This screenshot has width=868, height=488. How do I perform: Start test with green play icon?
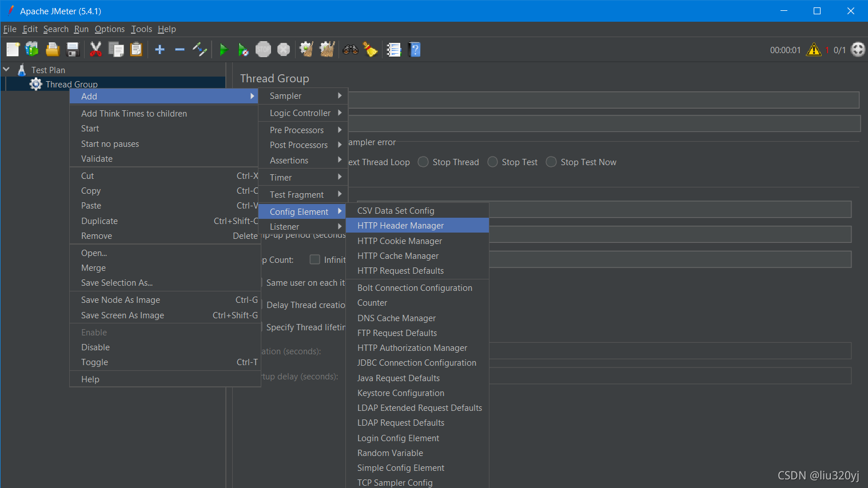click(224, 50)
